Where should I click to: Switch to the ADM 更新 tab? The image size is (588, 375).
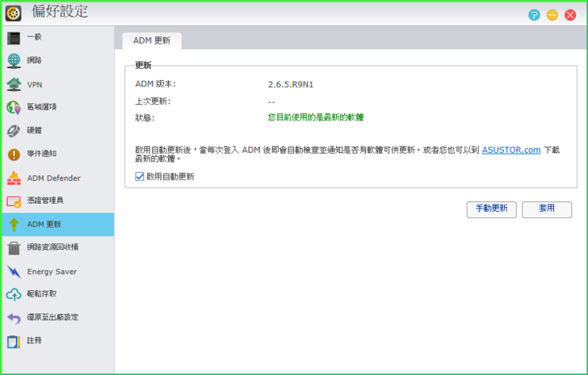pyautogui.click(x=151, y=40)
